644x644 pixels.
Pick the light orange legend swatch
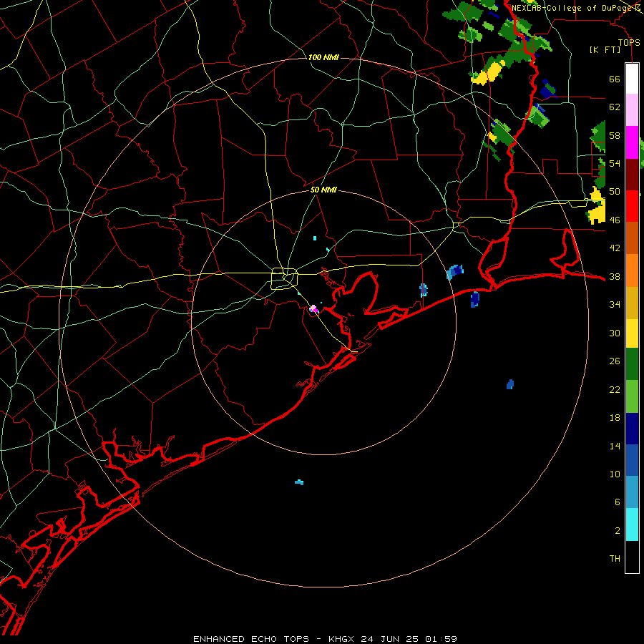[x=632, y=270]
